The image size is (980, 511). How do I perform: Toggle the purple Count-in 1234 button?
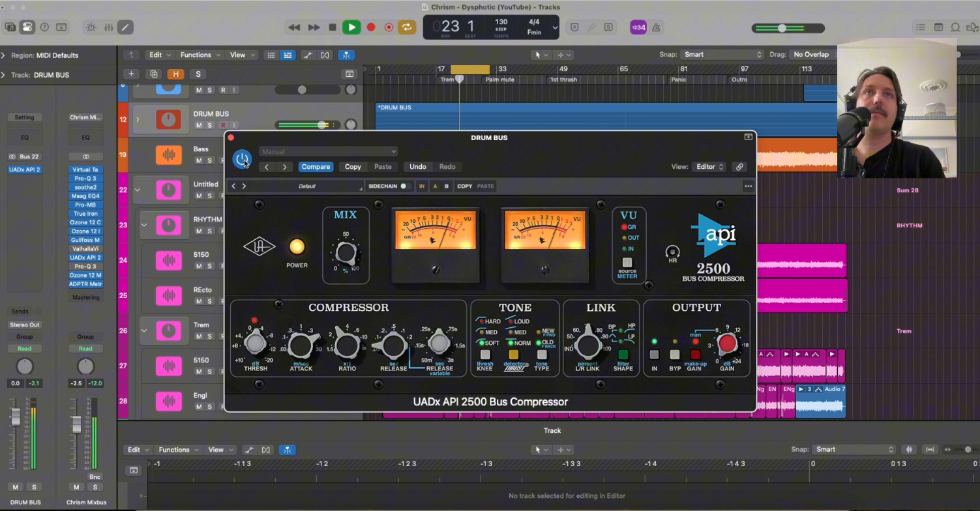638,27
